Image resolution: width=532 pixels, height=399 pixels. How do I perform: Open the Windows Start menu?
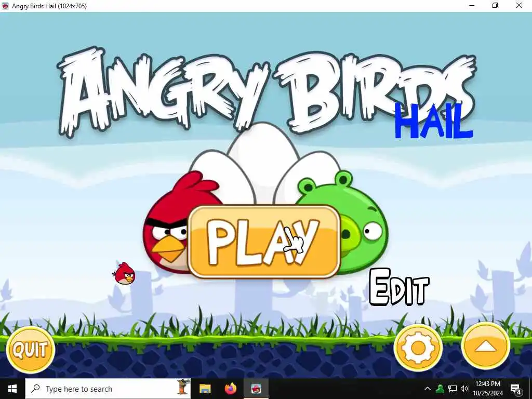click(12, 389)
